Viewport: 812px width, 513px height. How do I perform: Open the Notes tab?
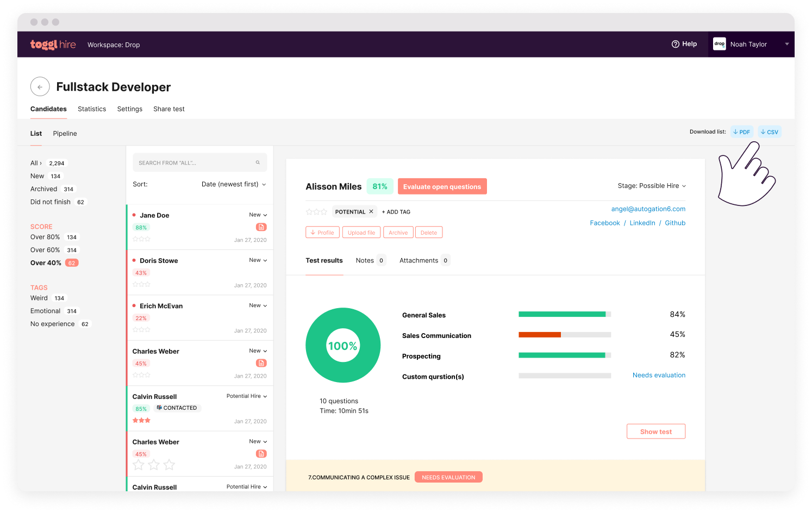click(371, 260)
